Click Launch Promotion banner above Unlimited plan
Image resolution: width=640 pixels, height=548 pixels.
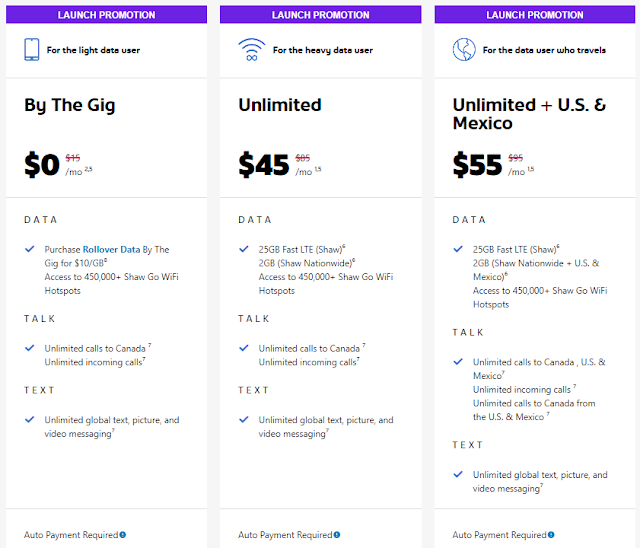pos(319,15)
